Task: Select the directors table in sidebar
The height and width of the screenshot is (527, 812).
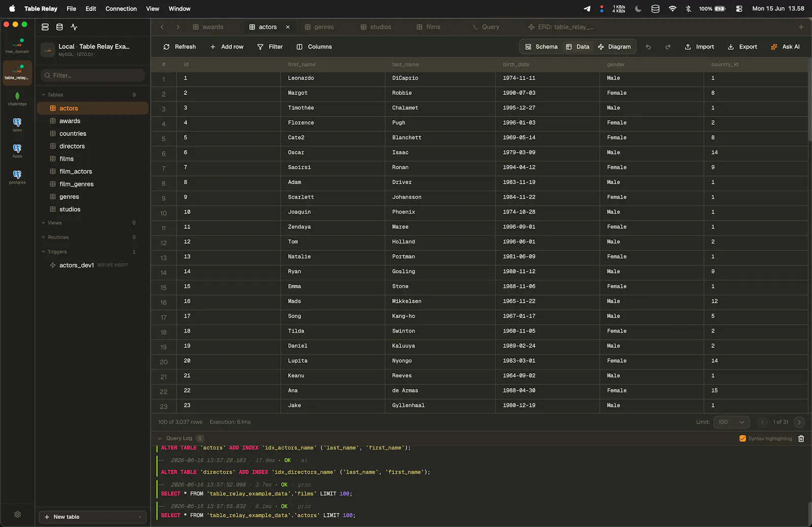Action: [93, 146]
